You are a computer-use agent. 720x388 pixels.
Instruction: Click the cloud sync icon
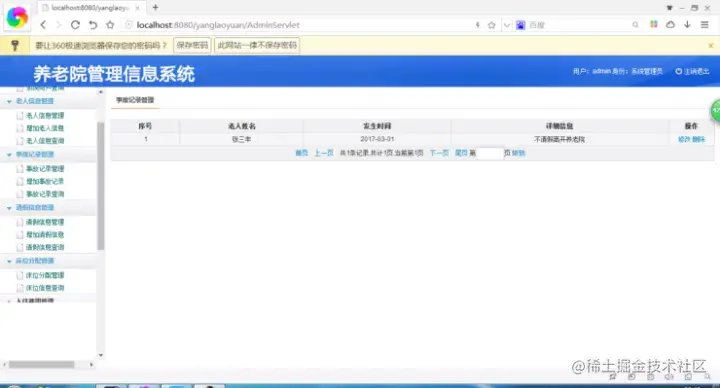(x=670, y=24)
